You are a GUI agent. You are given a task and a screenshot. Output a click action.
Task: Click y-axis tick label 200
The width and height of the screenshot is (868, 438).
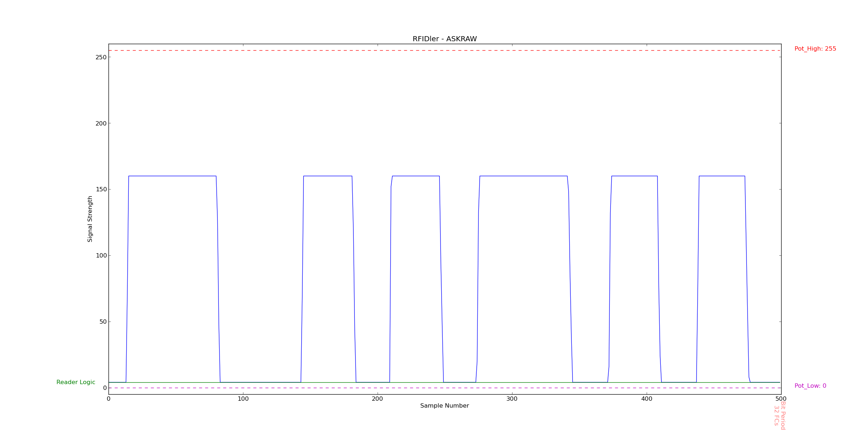[101, 123]
